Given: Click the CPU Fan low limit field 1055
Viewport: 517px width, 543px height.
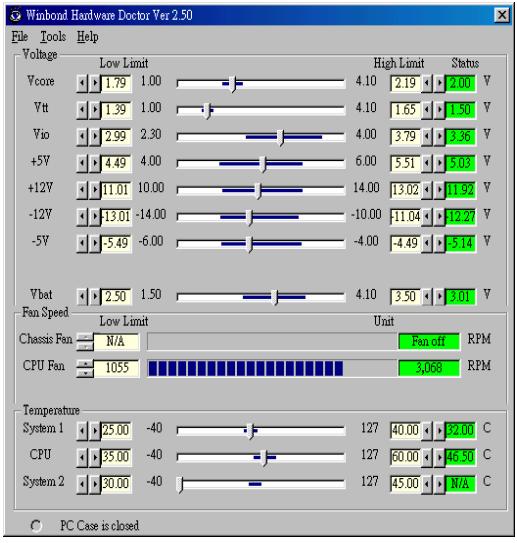Looking at the screenshot, I should [x=117, y=368].
